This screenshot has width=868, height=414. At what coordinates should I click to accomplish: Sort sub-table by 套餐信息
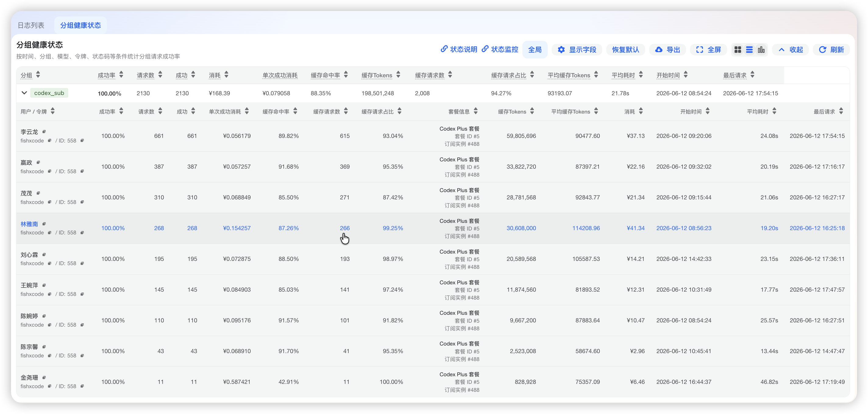pos(476,111)
